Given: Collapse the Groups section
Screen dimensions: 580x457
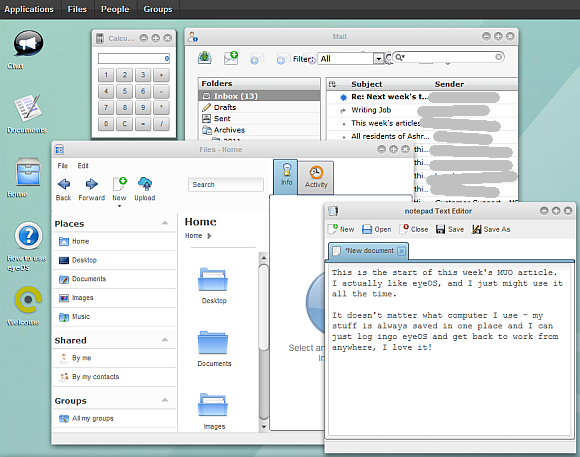Looking at the screenshot, I should [165, 400].
